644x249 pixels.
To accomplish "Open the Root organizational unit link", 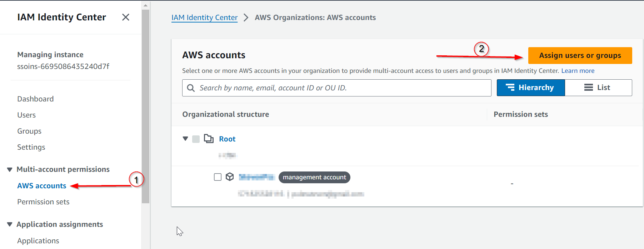I will (227, 139).
